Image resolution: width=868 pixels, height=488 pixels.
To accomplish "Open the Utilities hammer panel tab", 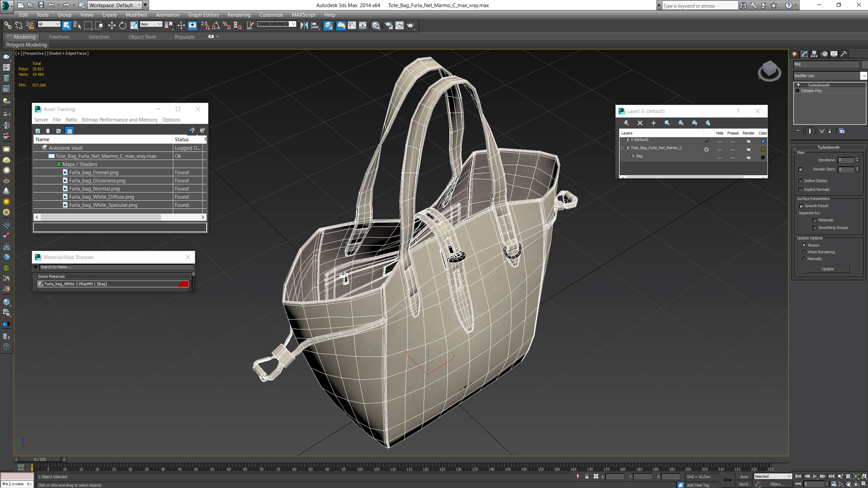I will pyautogui.click(x=844, y=54).
